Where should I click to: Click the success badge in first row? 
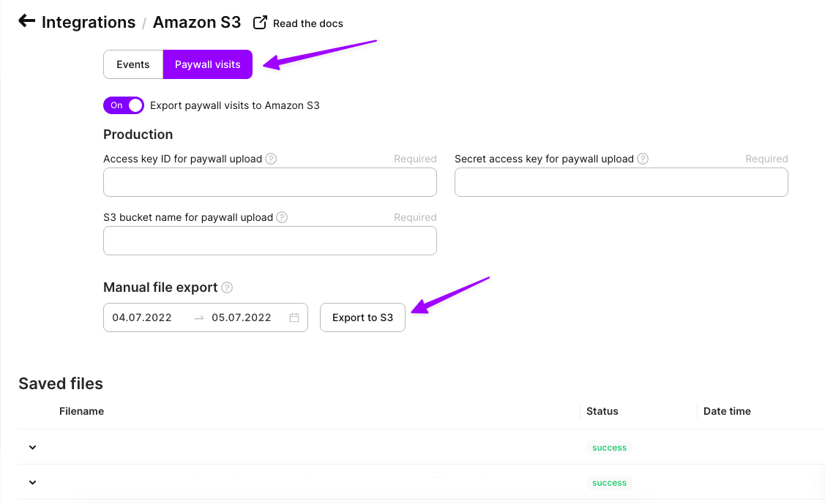pos(609,448)
